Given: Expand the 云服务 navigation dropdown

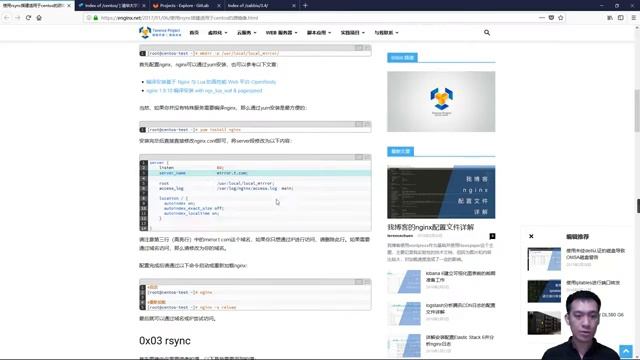Looking at the screenshot, I should tap(247, 33).
